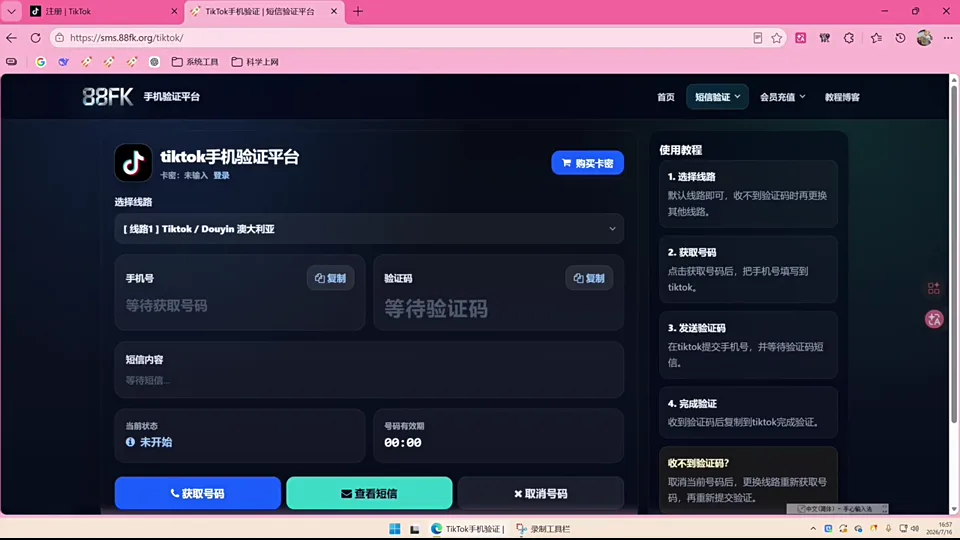960x540 pixels.
Task: Open the favorites list icon
Action: tap(876, 38)
